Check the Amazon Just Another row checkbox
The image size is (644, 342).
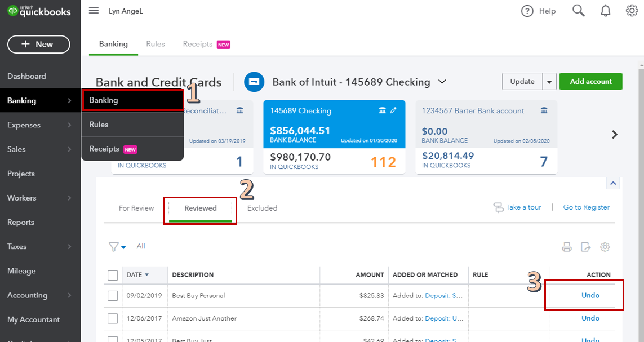(113, 318)
